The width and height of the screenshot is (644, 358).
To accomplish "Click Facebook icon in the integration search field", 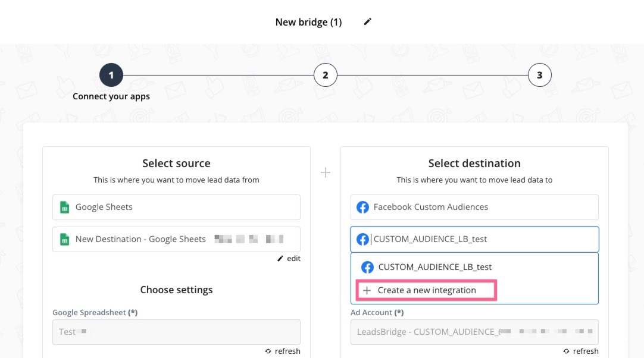I will pos(362,239).
